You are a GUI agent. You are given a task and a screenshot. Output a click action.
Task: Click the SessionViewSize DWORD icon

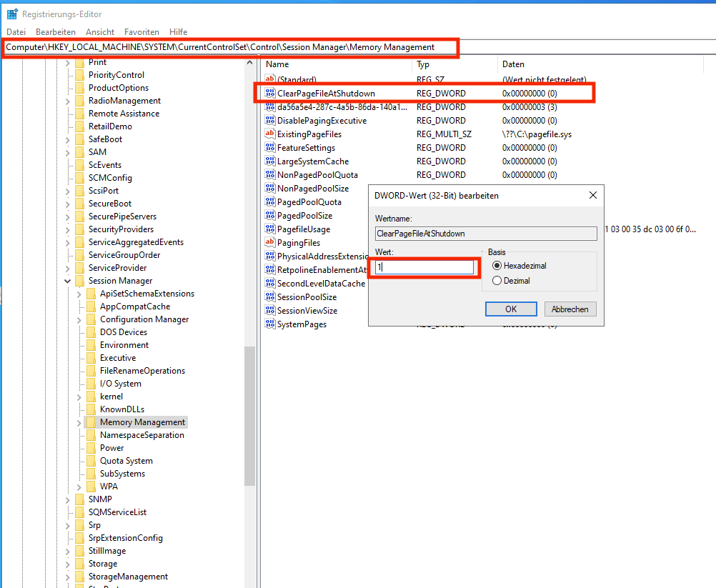point(271,310)
